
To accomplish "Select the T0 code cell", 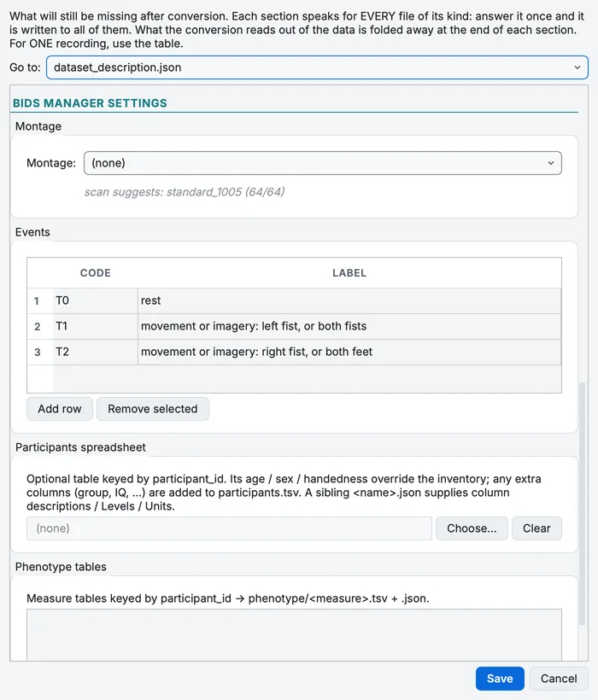I will (x=95, y=300).
